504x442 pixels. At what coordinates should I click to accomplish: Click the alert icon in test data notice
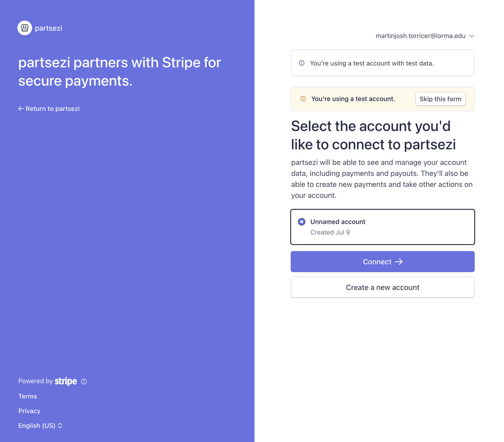pyautogui.click(x=301, y=63)
